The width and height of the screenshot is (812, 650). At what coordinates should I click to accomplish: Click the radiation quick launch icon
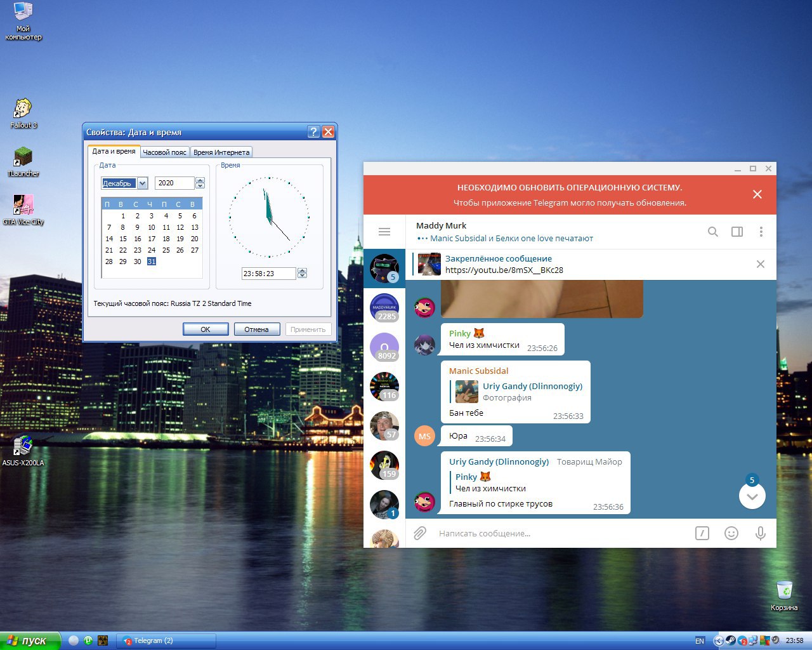(103, 640)
